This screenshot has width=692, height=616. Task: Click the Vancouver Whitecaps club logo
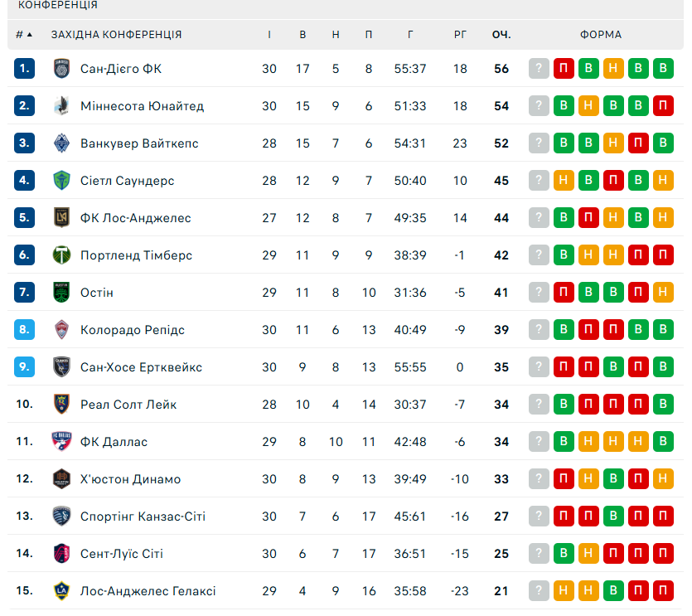[x=62, y=143]
